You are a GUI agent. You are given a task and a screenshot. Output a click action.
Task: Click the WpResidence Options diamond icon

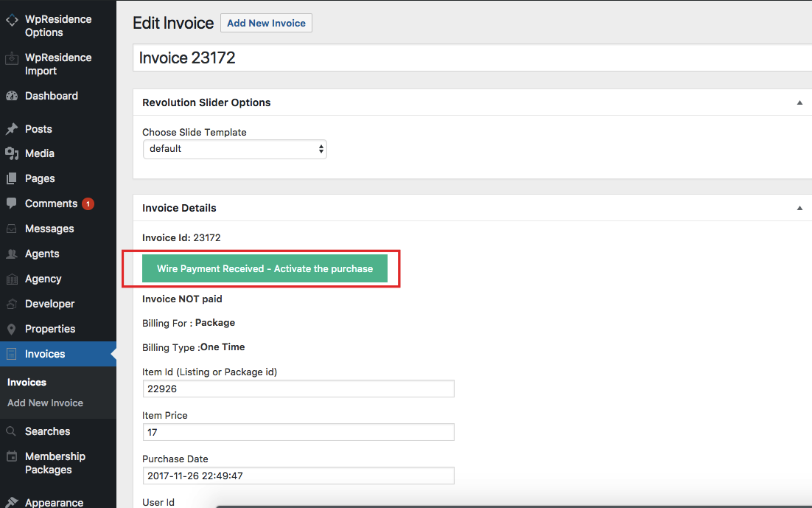[x=12, y=20]
